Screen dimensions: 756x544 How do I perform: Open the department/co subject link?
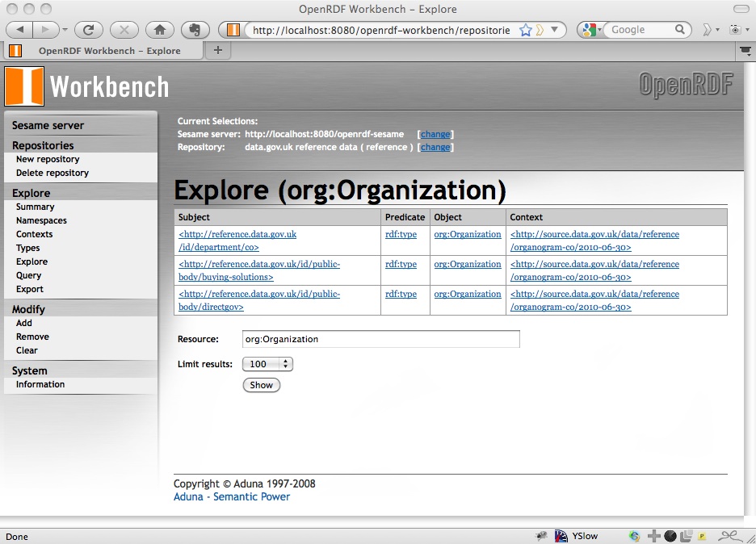(x=237, y=241)
